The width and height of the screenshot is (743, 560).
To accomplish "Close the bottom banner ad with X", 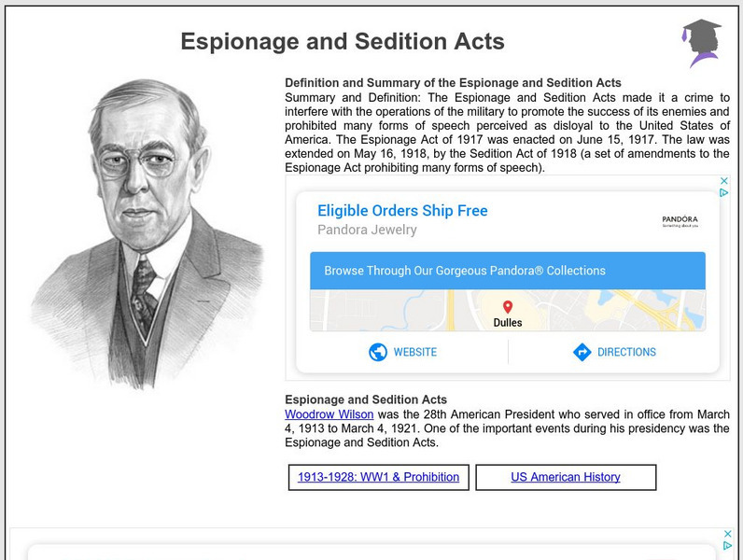I will [728, 534].
